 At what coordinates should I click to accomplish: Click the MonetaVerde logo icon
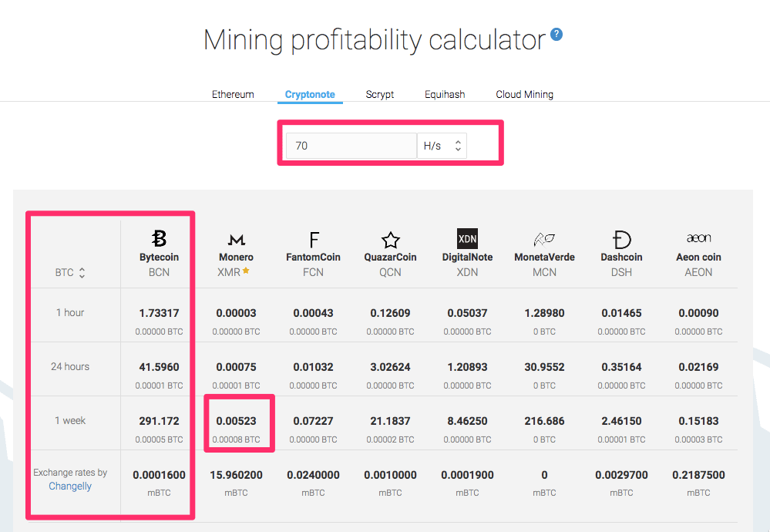544,239
